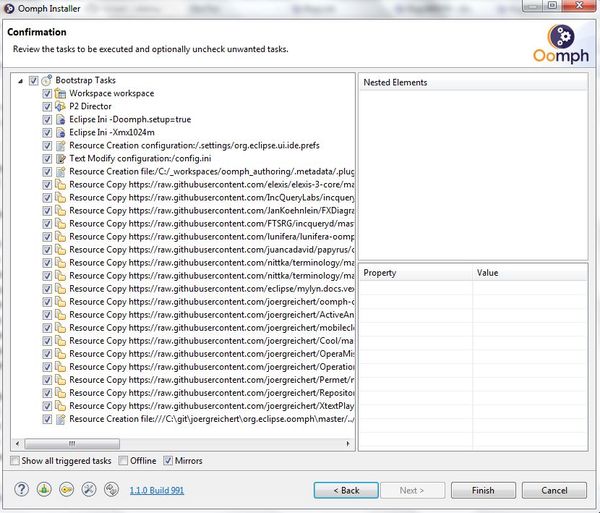
Task: Select the joergreichert/mobilecl Resource Copy row text
Action: coord(212,328)
